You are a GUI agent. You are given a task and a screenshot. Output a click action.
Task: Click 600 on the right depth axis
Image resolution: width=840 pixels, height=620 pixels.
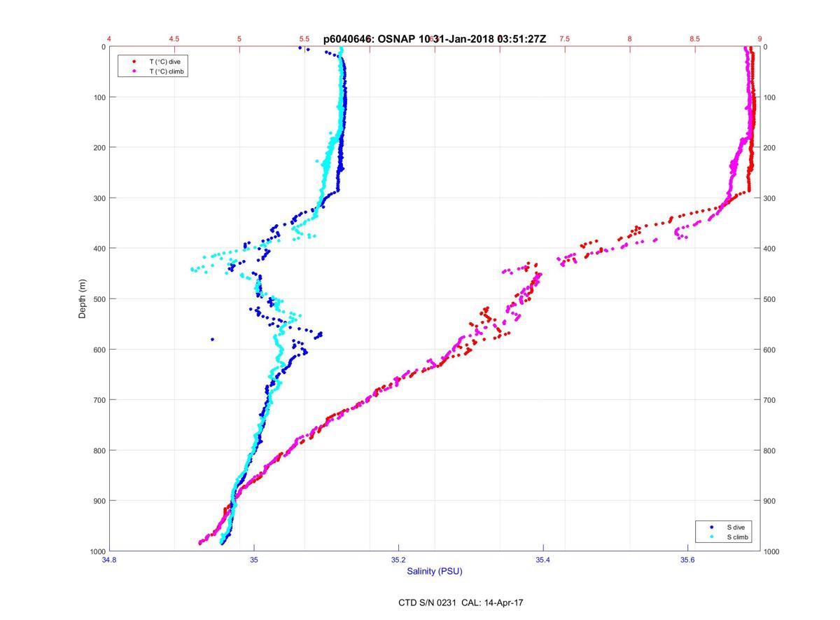click(770, 350)
